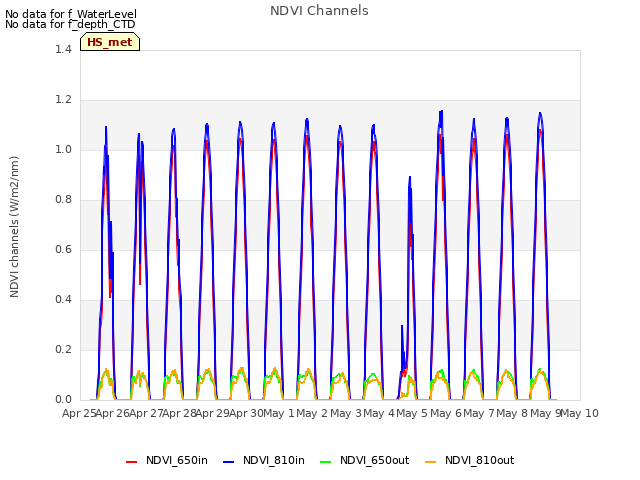Click the May 10 x-axis date label
This screenshot has width=640, height=480.
coord(580,413)
